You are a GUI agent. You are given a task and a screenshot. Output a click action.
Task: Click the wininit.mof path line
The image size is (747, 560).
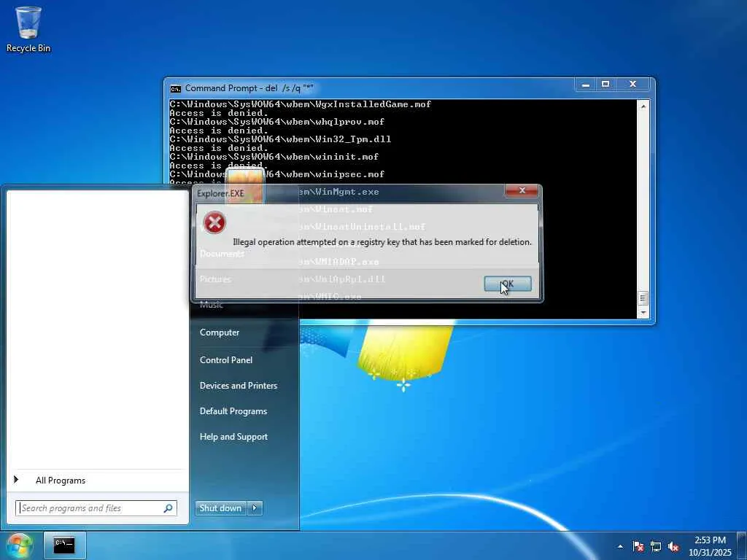point(274,157)
